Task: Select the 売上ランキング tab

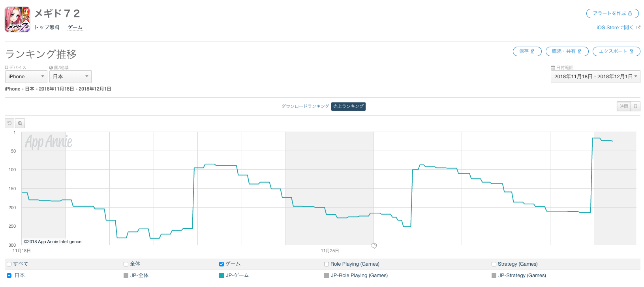Action: [348, 106]
